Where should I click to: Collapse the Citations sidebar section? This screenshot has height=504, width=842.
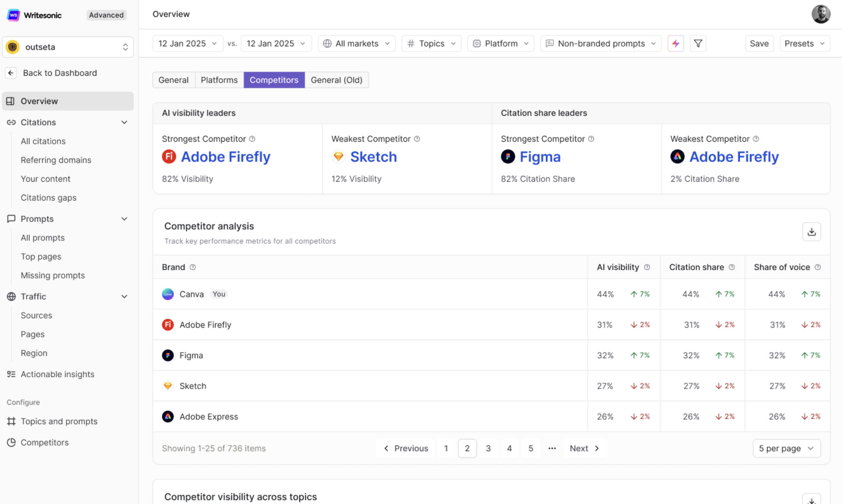(124, 122)
